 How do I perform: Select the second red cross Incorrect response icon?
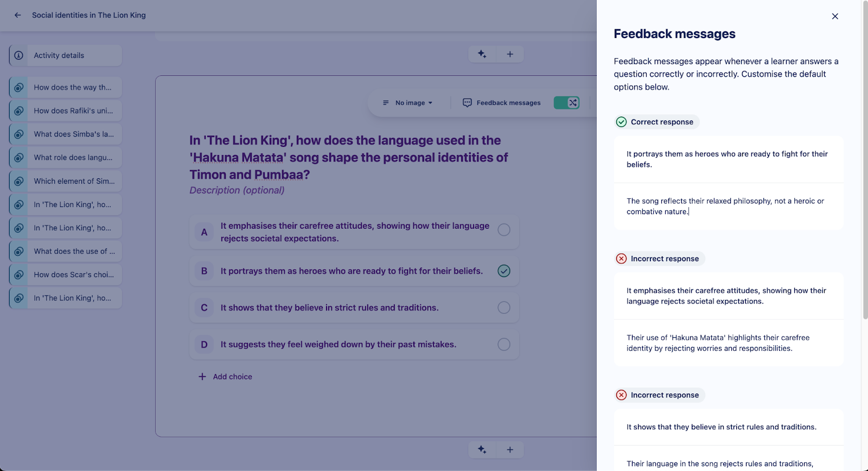[621, 395]
